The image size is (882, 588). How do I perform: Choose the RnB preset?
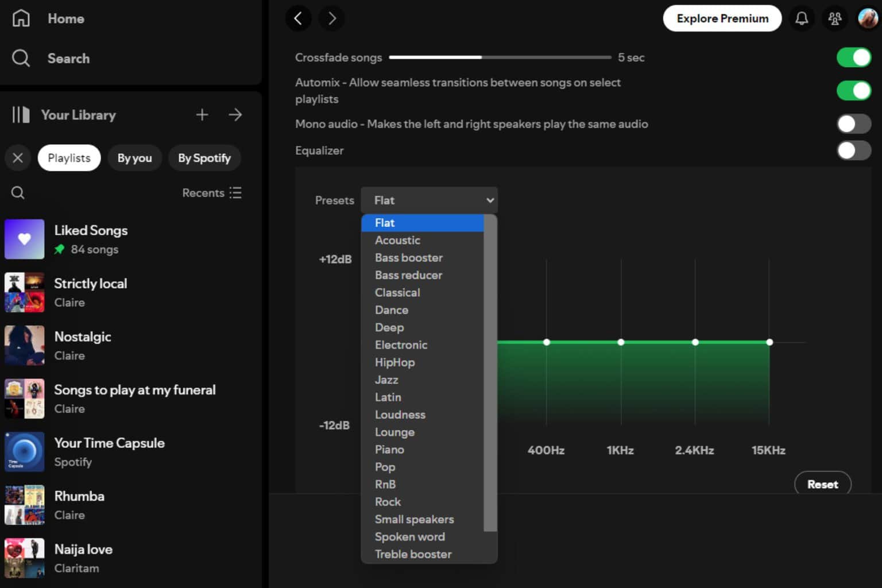pyautogui.click(x=423, y=484)
